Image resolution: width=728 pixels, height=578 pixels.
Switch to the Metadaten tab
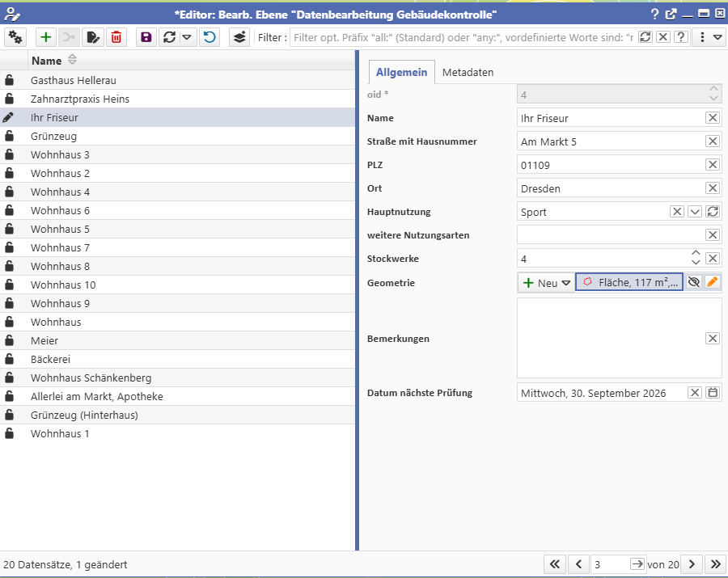[x=468, y=72]
